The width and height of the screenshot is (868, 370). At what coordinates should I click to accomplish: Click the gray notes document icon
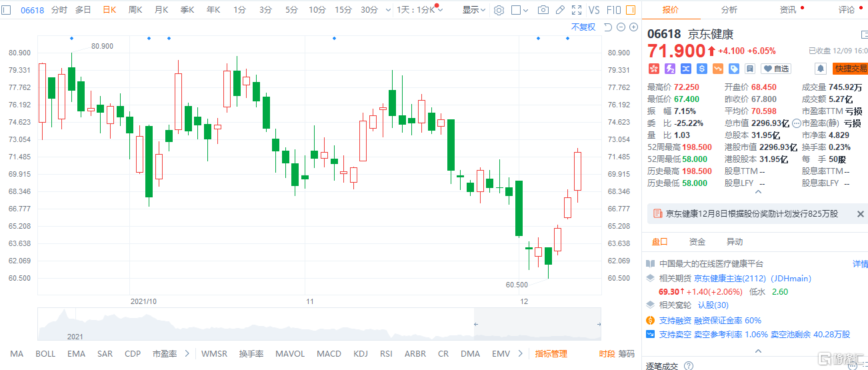(749, 69)
